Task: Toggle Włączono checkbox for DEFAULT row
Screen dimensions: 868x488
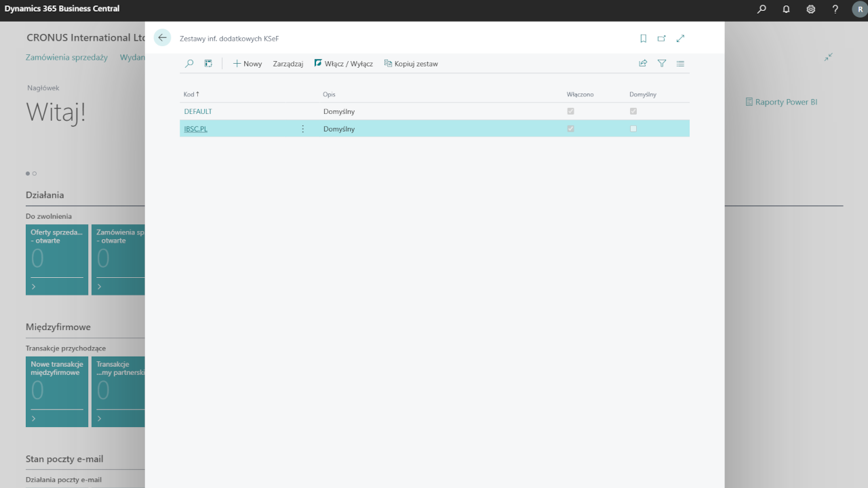Action: (x=570, y=111)
